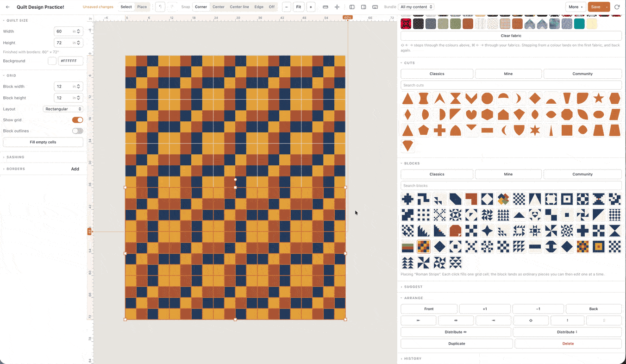
Task: Open the Layout Rectangular dropdown
Action: click(63, 109)
